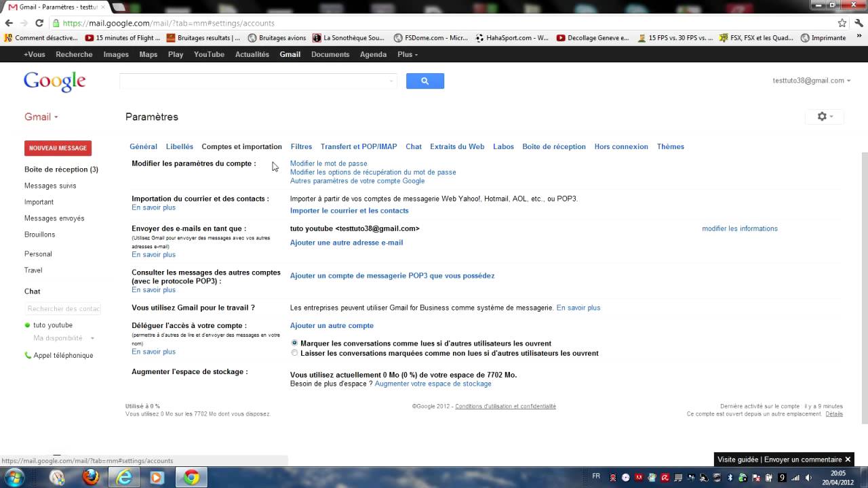Switch to the 'Libellés' settings tab
The image size is (868, 488).
180,146
